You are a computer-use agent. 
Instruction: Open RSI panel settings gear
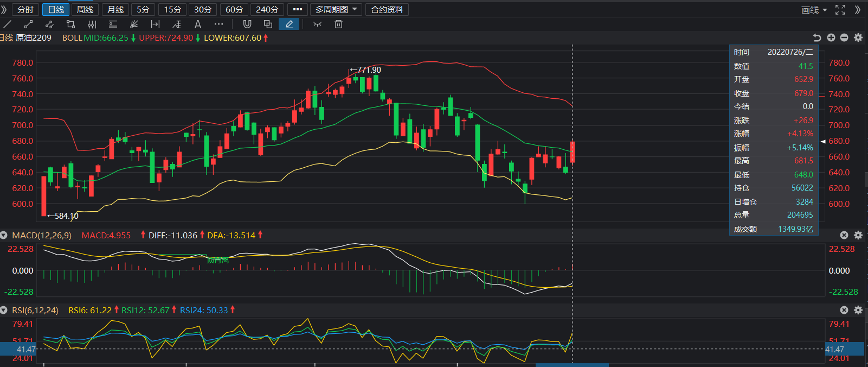858,310
